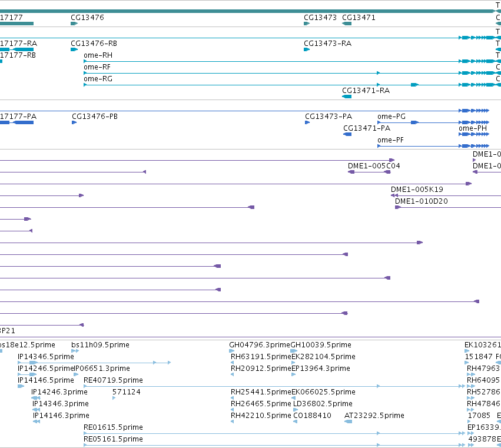
Task: Select the GH10039.5prime EST label
Action: point(321,345)
